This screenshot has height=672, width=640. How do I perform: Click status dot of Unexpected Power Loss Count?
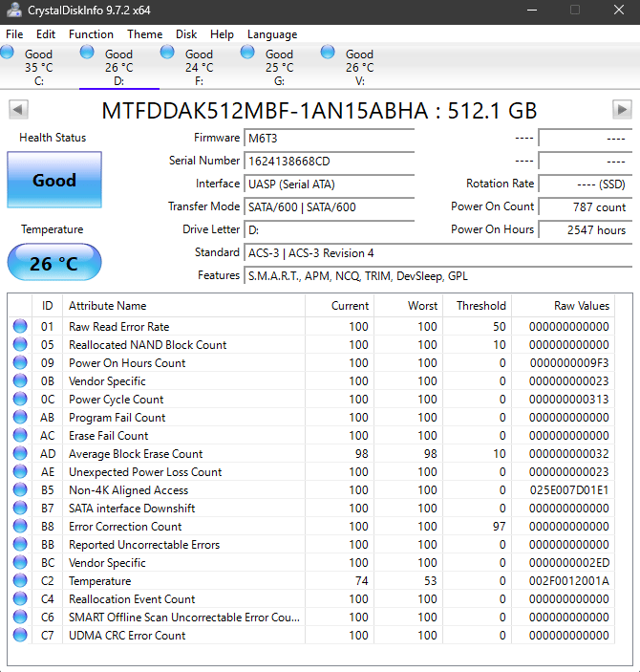[20, 471]
